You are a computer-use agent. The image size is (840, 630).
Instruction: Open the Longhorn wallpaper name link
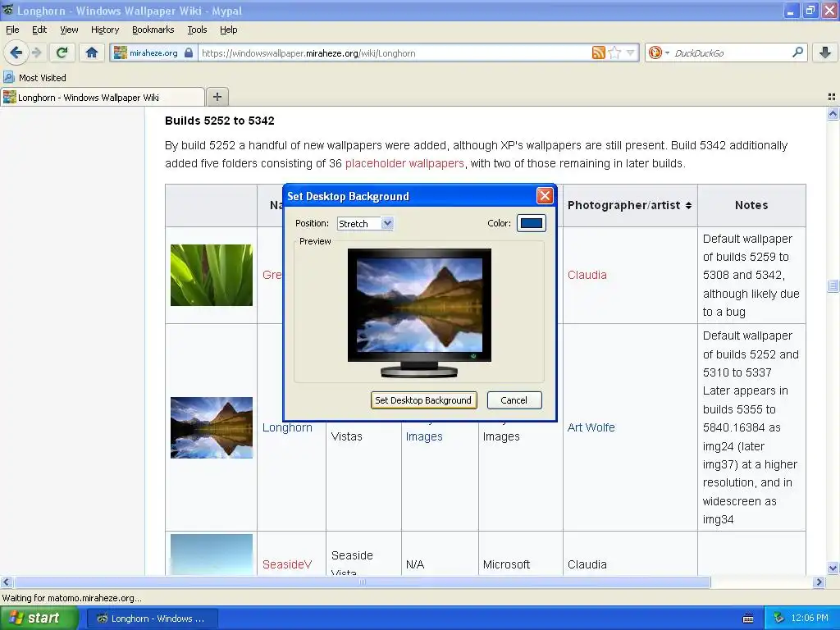tap(287, 427)
